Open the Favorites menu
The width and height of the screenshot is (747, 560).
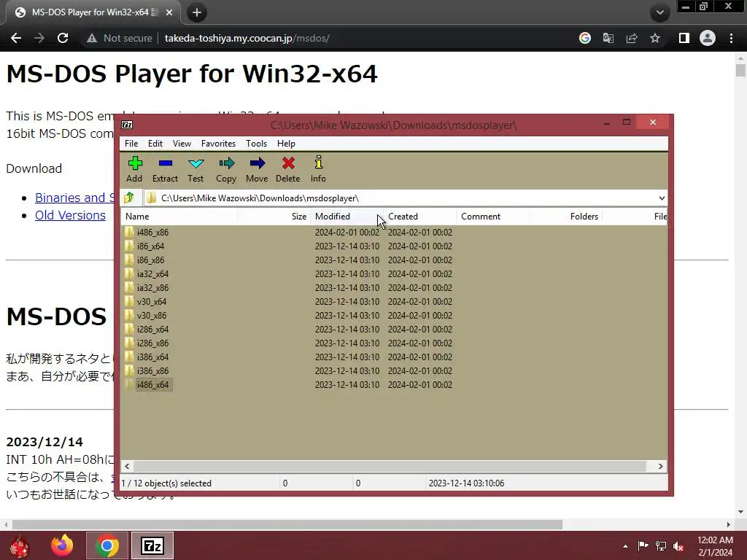(x=218, y=144)
